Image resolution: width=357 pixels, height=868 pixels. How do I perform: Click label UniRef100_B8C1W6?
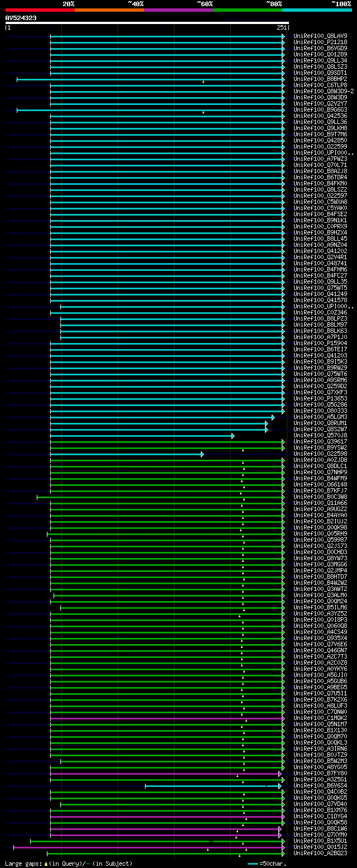pos(320,828)
